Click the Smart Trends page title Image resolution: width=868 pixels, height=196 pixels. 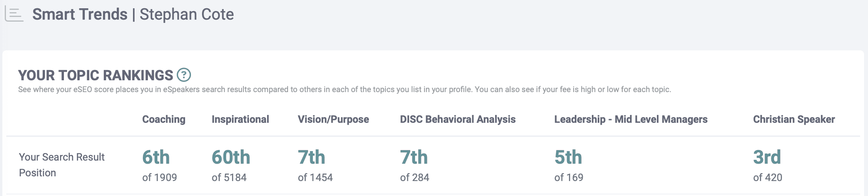coord(133,14)
